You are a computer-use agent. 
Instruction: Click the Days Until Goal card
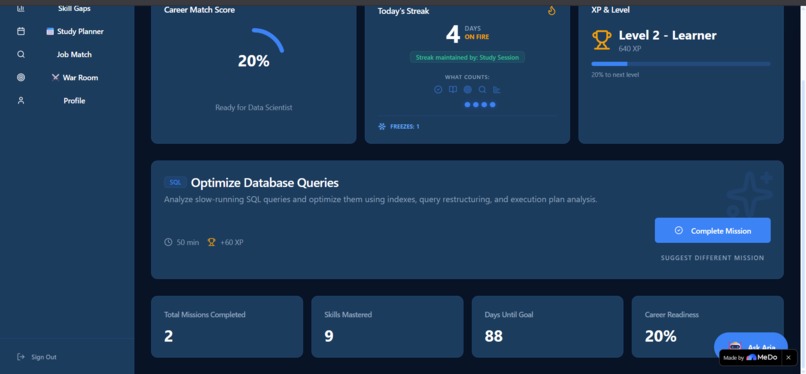click(547, 326)
